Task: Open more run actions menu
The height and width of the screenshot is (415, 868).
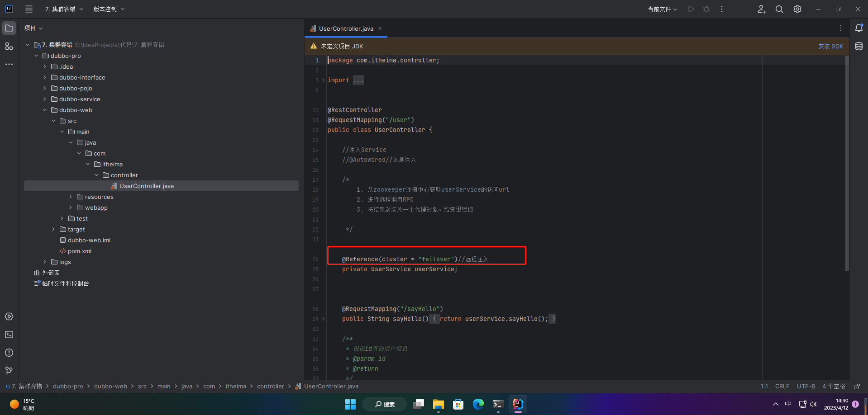Action: pyautogui.click(x=722, y=9)
